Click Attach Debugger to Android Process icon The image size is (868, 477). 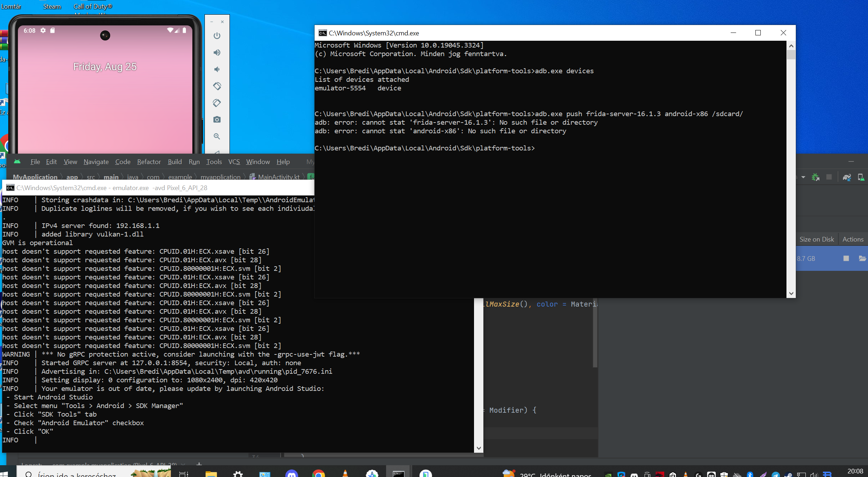click(x=815, y=177)
